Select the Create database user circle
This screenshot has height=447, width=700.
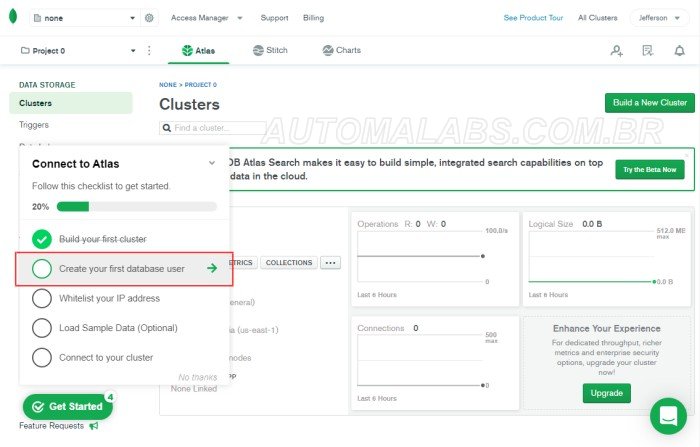pos(42,269)
